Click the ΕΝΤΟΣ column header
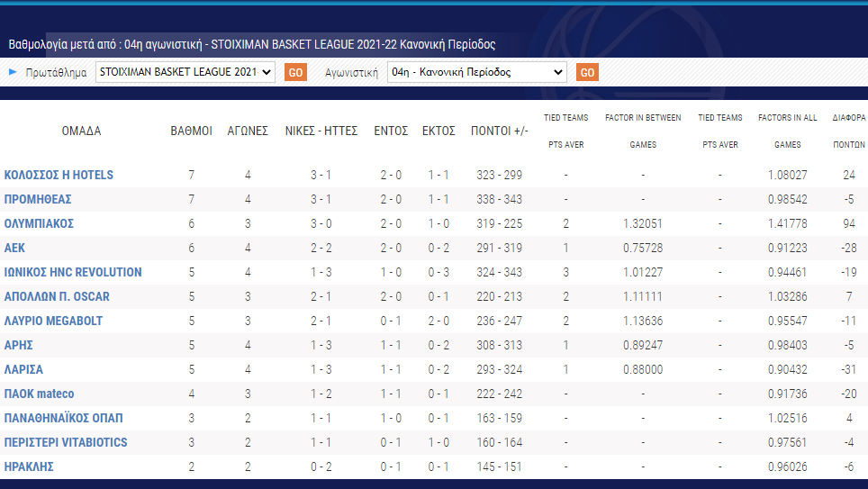 click(391, 131)
